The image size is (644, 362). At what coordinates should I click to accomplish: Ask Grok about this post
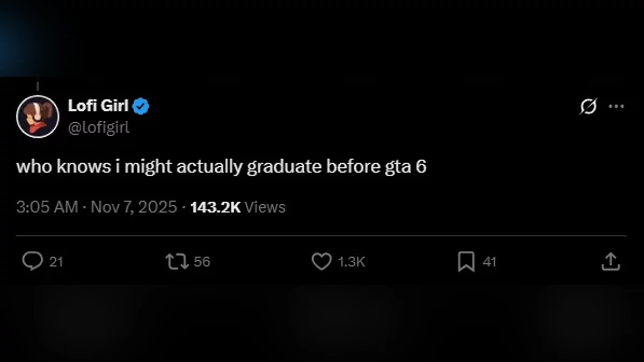(588, 107)
